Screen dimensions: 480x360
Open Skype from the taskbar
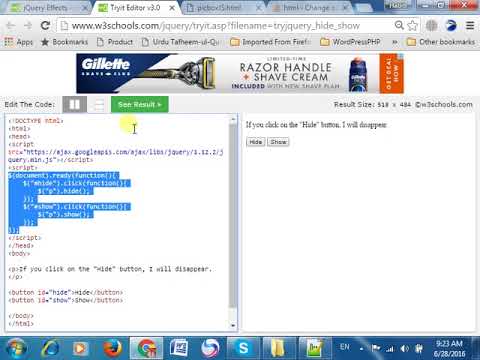click(x=244, y=348)
